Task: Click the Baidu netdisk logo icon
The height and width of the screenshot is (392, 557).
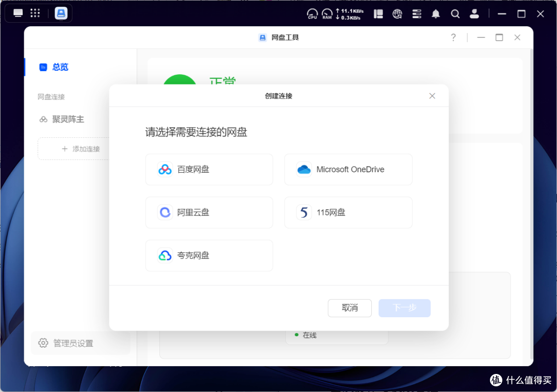Action: (x=165, y=170)
